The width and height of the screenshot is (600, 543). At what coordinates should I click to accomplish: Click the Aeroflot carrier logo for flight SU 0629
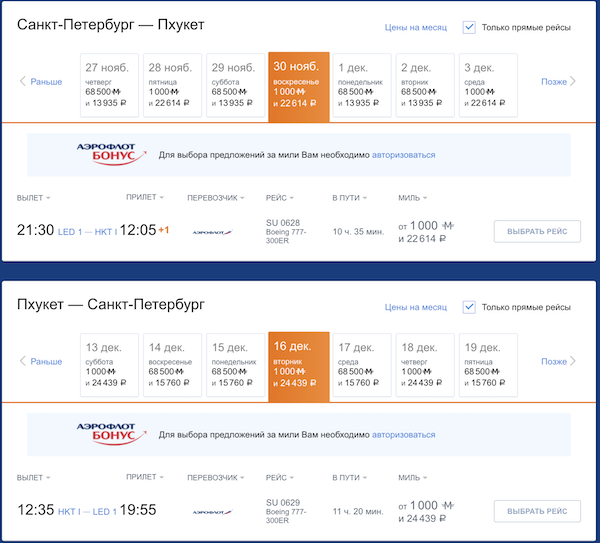[206, 511]
